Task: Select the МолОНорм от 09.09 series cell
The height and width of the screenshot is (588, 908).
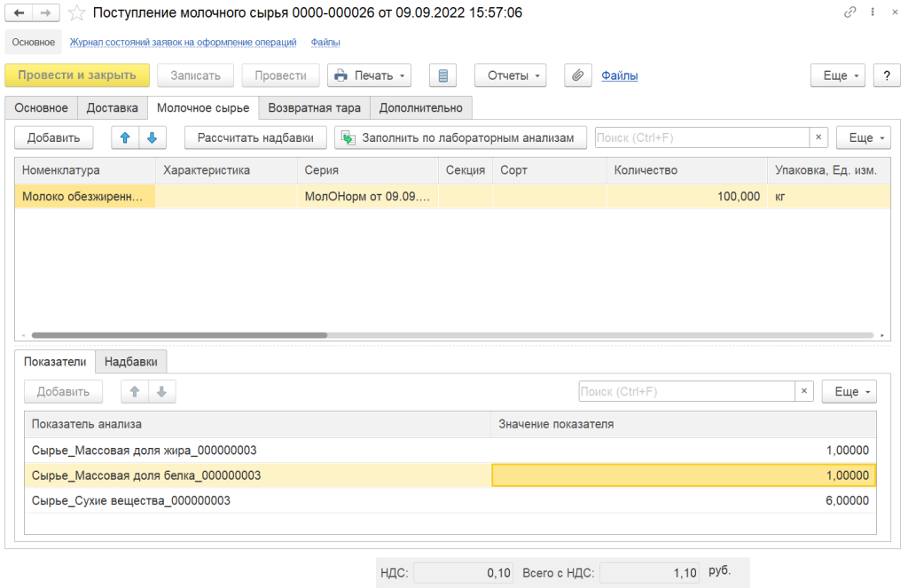Action: pos(368,196)
